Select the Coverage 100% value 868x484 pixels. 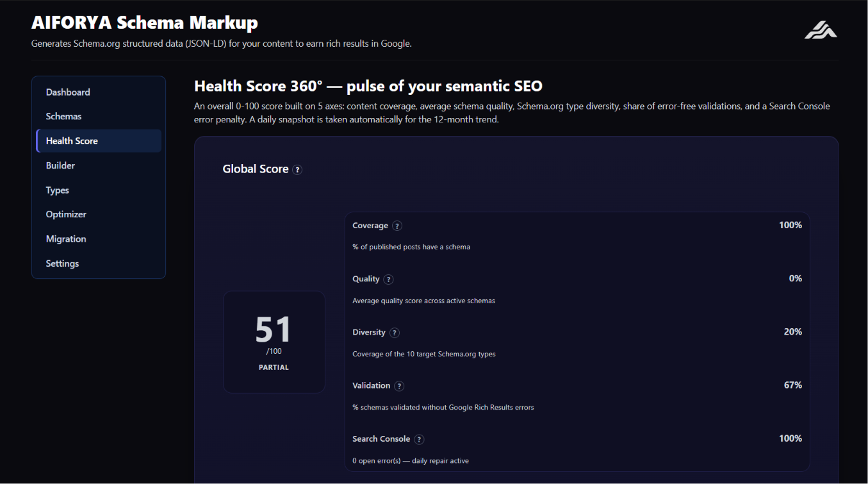tap(790, 225)
